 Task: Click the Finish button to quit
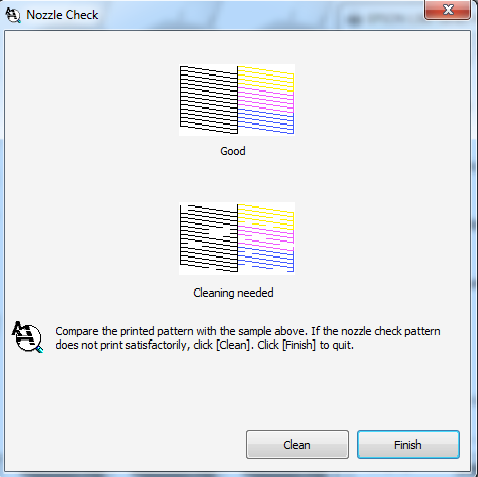click(x=408, y=444)
